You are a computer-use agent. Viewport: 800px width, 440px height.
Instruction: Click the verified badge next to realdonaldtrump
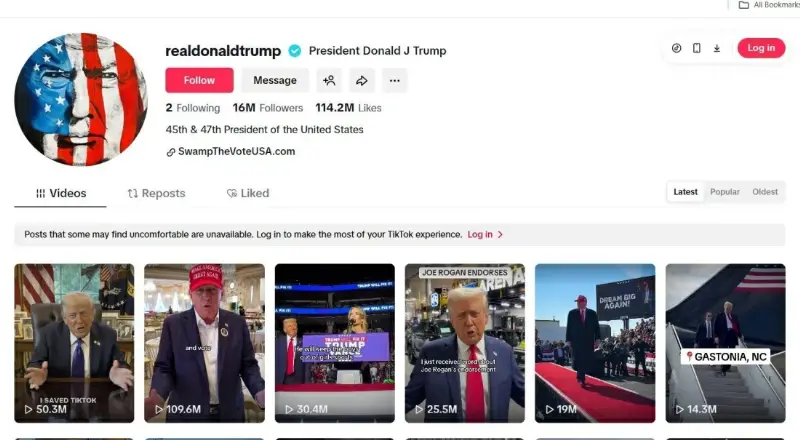[x=294, y=51]
